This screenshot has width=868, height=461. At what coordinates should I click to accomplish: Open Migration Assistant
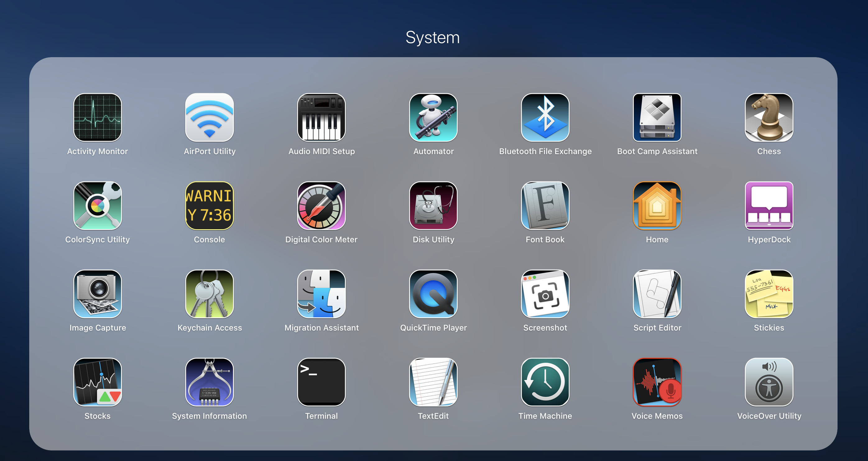(x=321, y=294)
